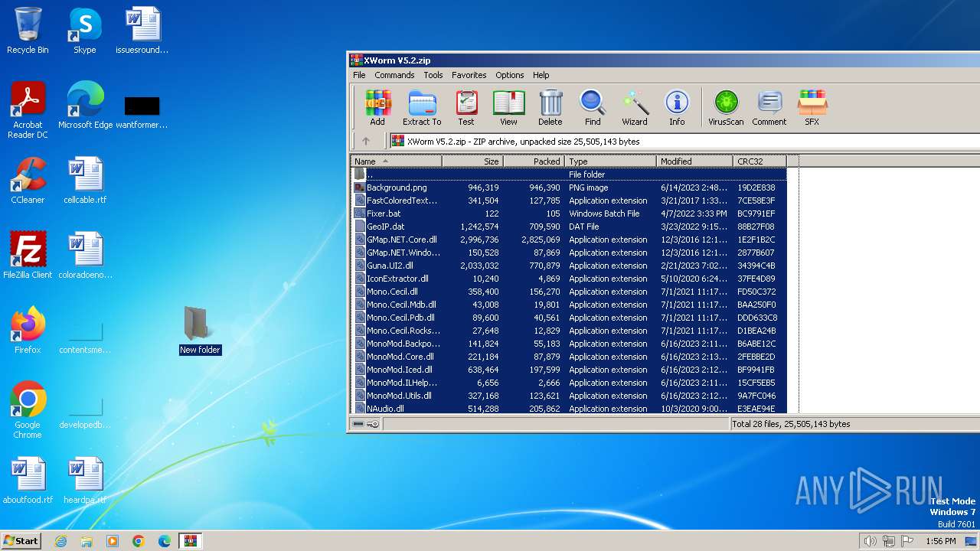
Task: Open the Find magnifier tool
Action: (593, 107)
